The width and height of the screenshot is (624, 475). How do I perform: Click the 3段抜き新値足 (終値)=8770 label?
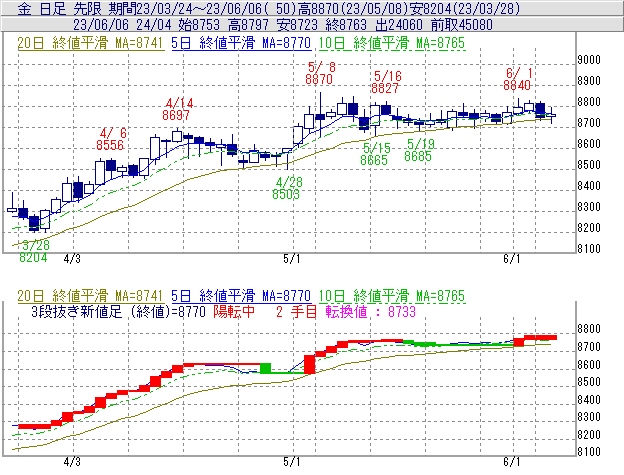click(x=119, y=311)
